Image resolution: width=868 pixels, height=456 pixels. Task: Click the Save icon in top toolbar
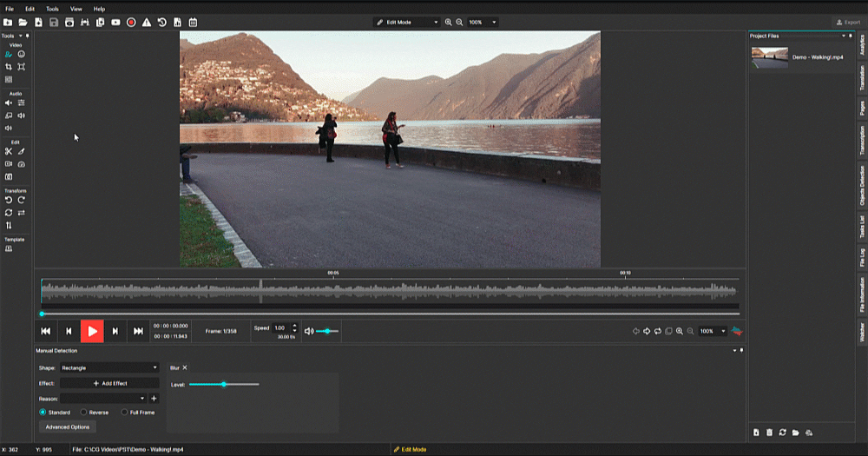tap(54, 22)
